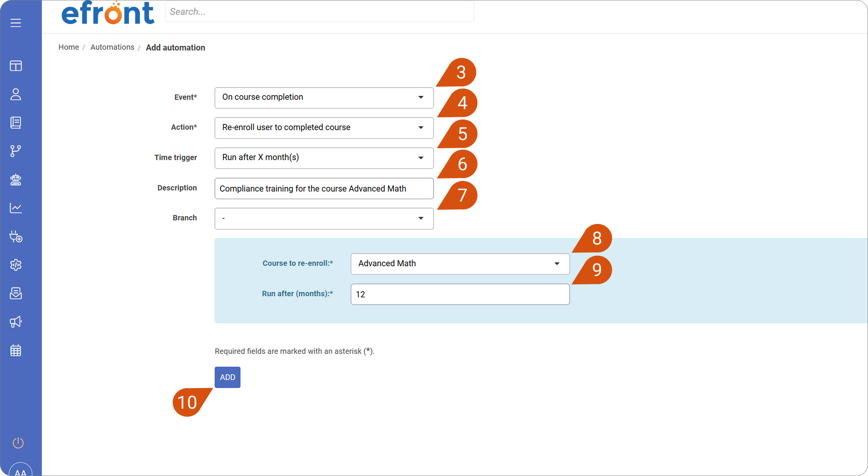This screenshot has width=868, height=476.
Task: Open the Time trigger dropdown
Action: [324, 158]
